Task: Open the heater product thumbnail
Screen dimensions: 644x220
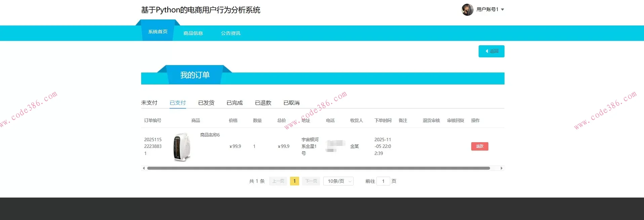Action: (182, 147)
